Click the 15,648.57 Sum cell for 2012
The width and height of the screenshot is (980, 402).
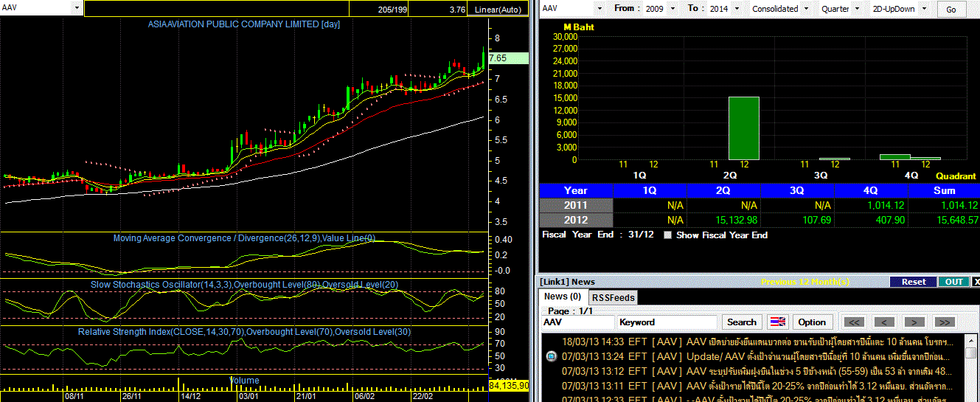click(x=944, y=220)
